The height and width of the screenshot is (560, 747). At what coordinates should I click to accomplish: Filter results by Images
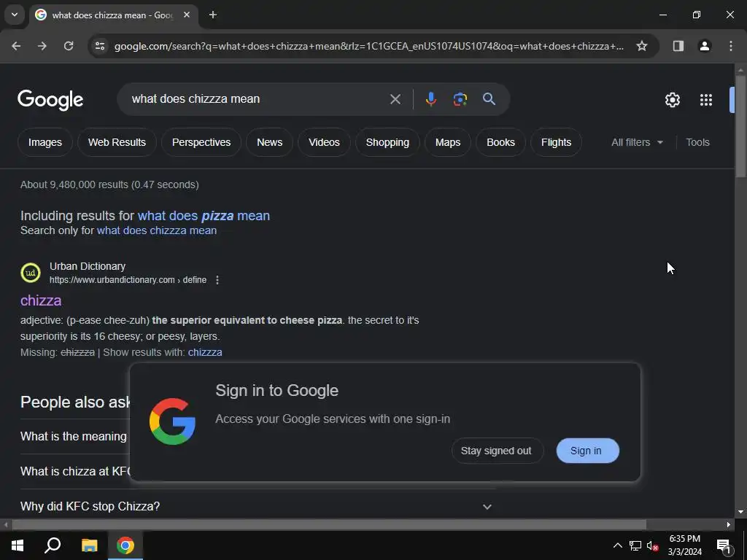[x=44, y=142]
